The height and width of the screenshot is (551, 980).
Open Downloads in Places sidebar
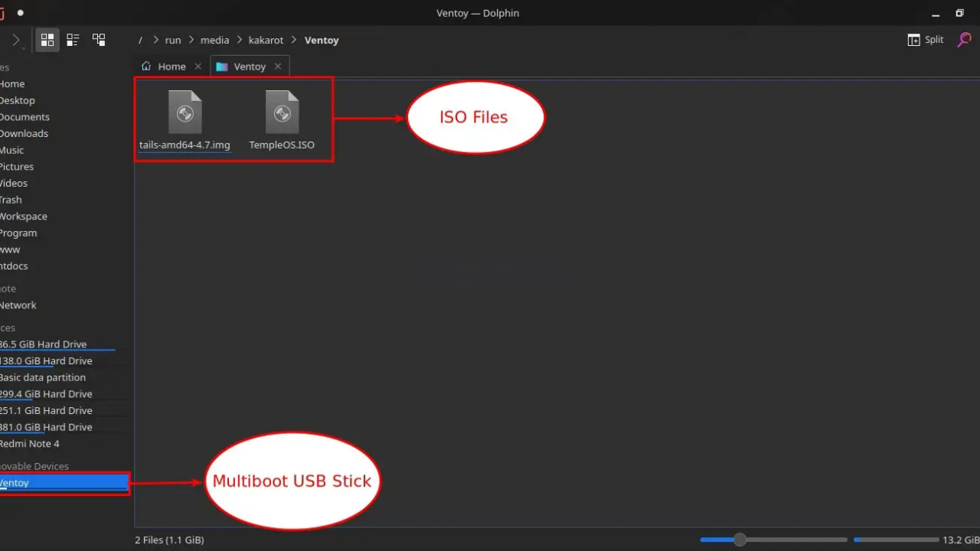point(24,133)
